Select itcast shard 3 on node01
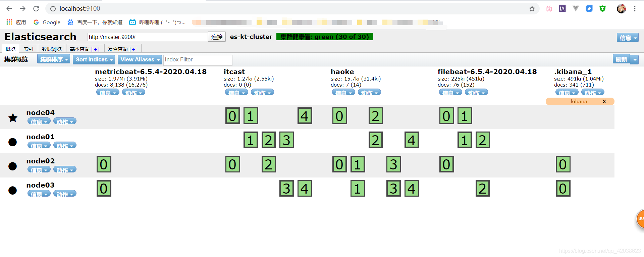This screenshot has width=644, height=257. (287, 140)
